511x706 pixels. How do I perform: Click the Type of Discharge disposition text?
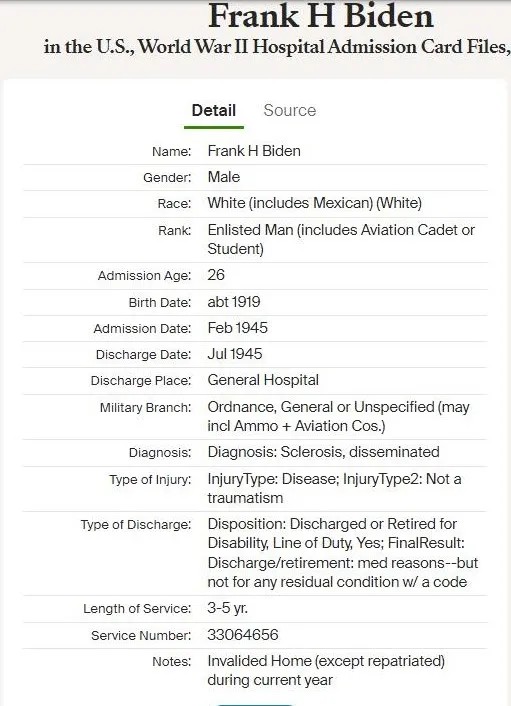pyautogui.click(x=343, y=553)
